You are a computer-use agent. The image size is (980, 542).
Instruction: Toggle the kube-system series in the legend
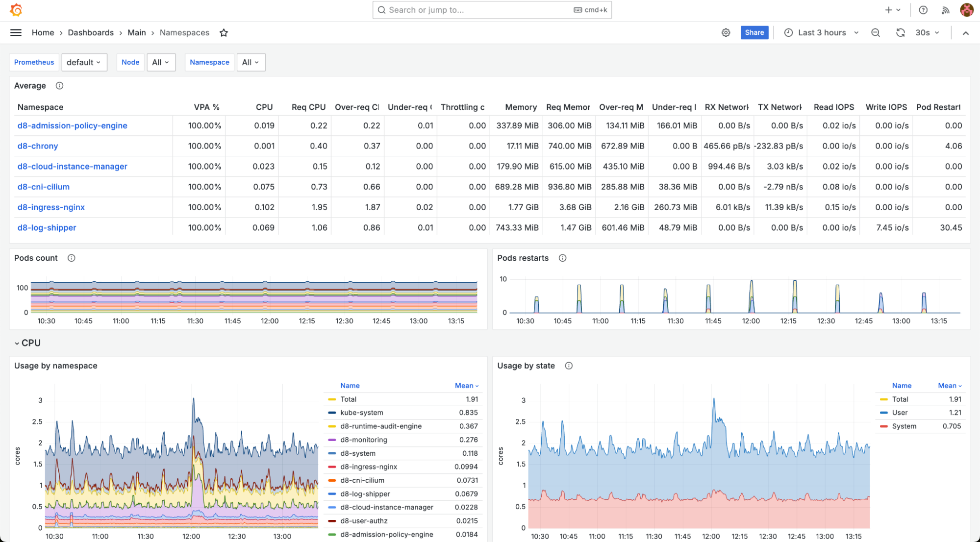361,413
